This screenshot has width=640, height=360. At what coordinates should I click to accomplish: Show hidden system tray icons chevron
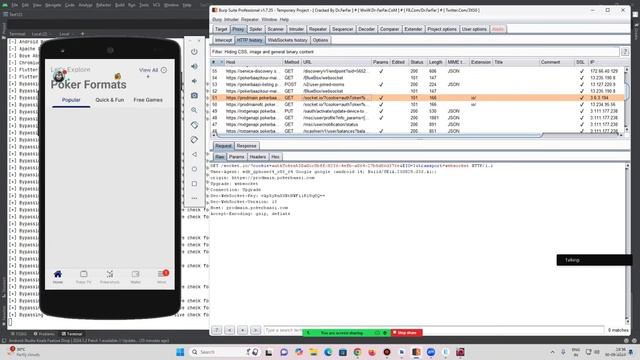coord(552,352)
